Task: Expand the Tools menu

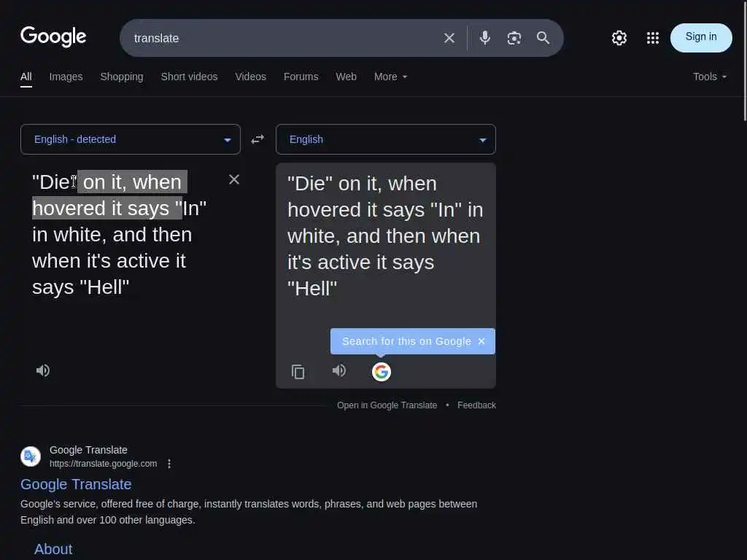Action: tap(710, 77)
